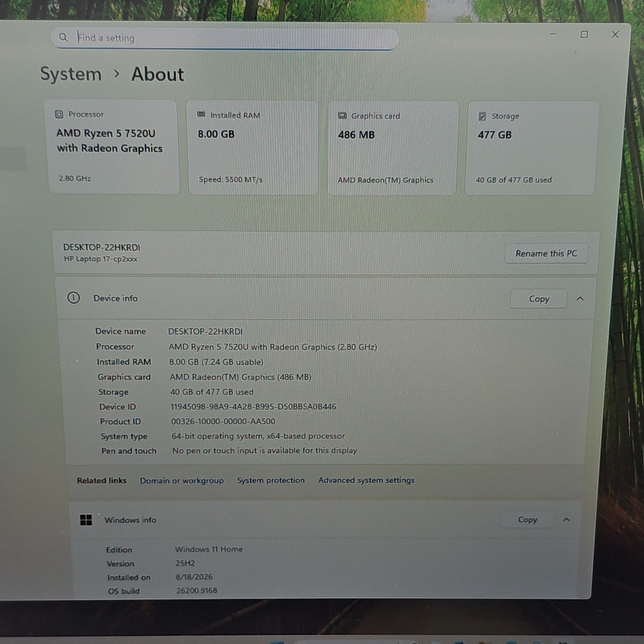Close the Settings window
The width and height of the screenshot is (644, 644).
pyautogui.click(x=615, y=34)
